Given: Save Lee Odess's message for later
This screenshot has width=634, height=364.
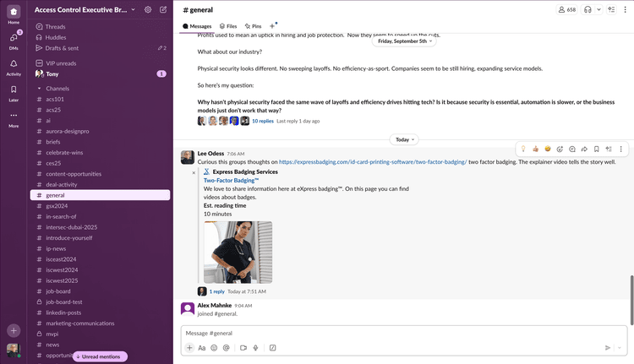Looking at the screenshot, I should coord(597,149).
